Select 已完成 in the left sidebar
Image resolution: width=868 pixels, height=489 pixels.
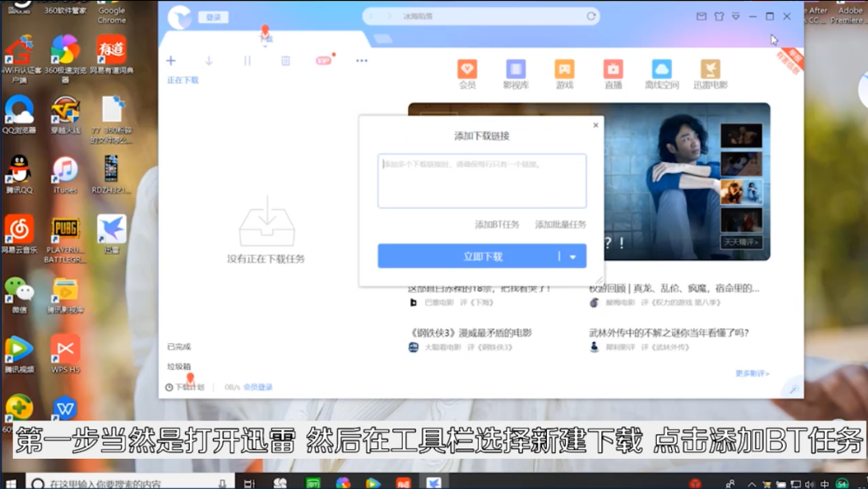(x=179, y=347)
